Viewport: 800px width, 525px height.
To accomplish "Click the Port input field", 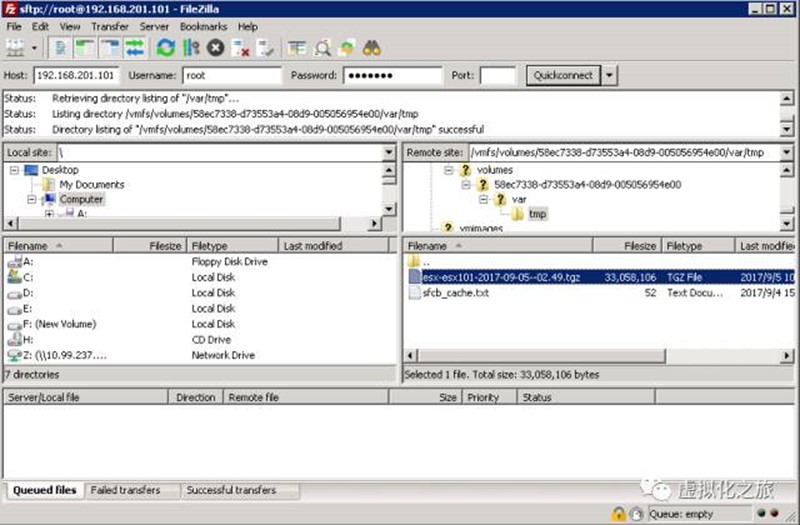I will (498, 76).
